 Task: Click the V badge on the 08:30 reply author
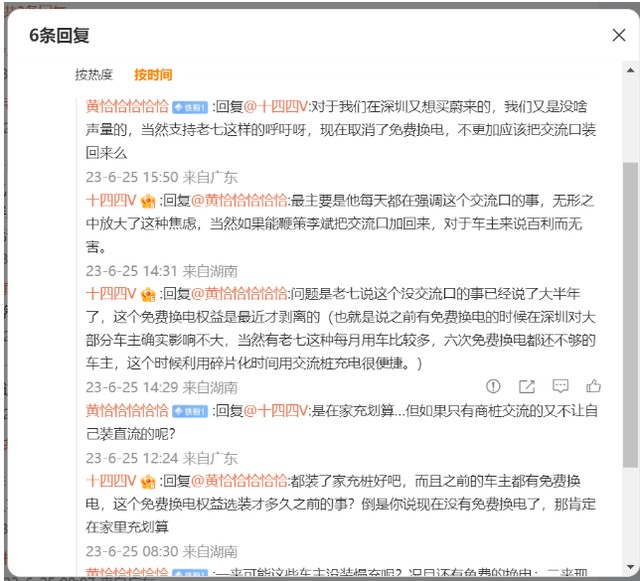146,481
